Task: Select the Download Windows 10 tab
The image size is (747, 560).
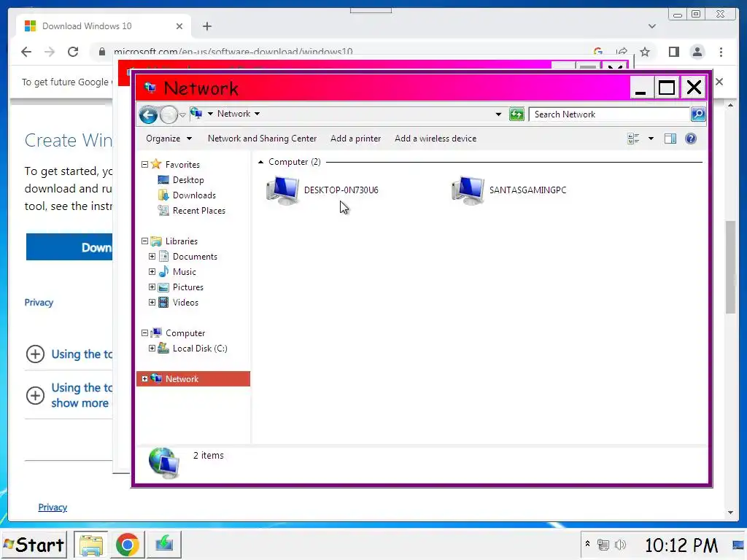Action: [x=103, y=26]
